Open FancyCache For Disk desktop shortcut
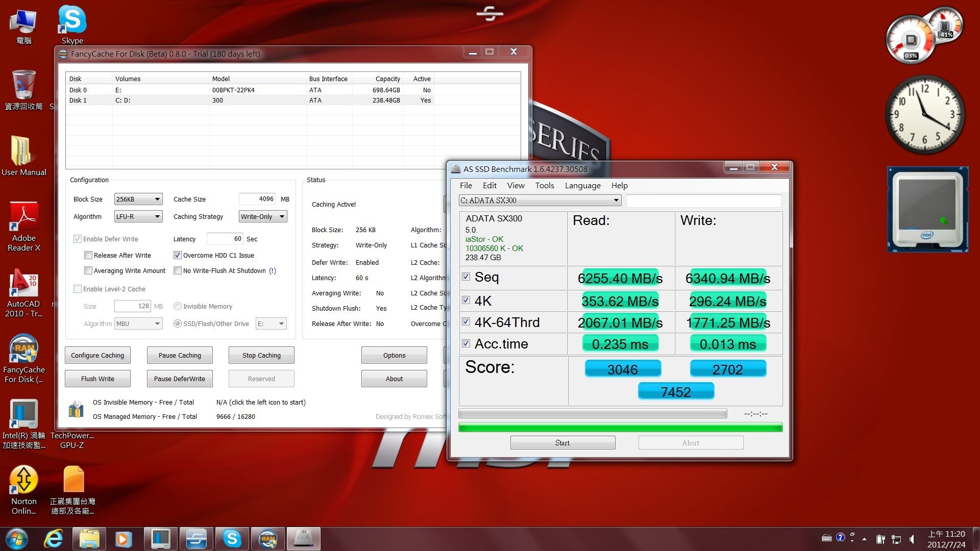 23,358
